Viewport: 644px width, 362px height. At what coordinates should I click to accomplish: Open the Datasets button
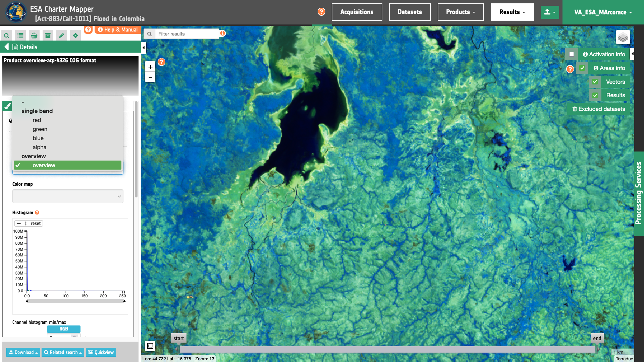click(x=410, y=12)
